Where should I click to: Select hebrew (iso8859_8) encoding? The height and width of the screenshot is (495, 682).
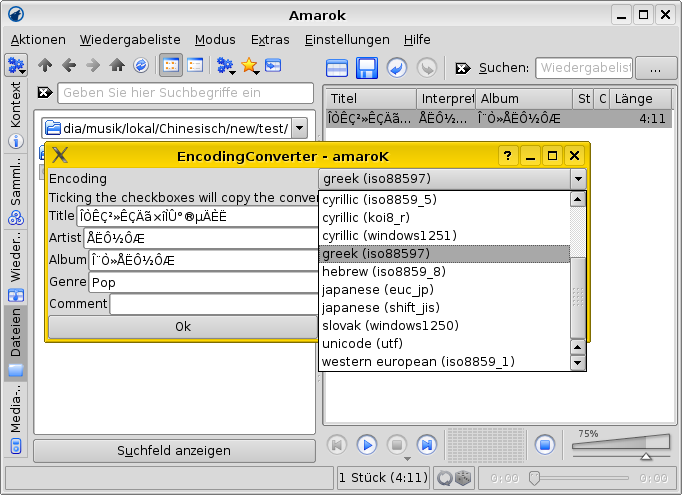pyautogui.click(x=445, y=271)
